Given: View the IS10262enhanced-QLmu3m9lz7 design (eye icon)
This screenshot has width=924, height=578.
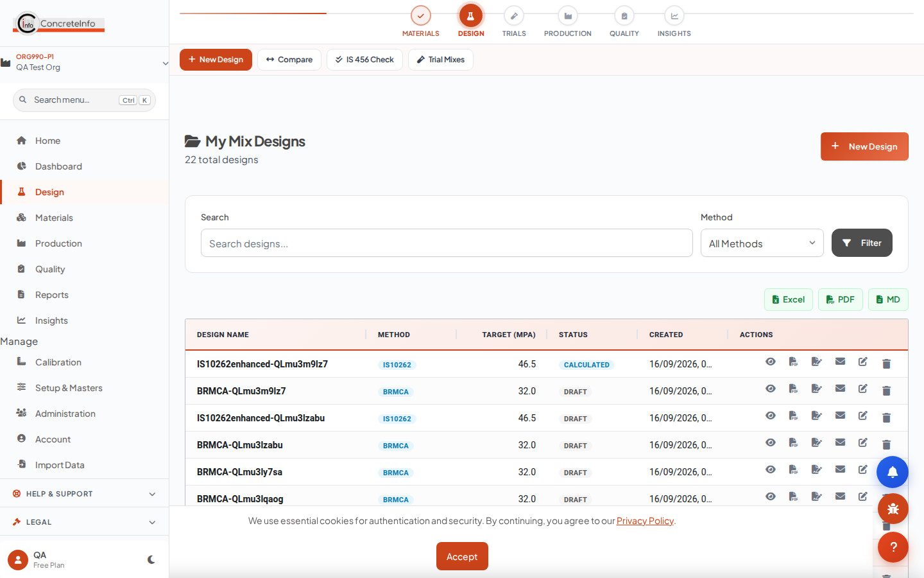Looking at the screenshot, I should point(771,362).
